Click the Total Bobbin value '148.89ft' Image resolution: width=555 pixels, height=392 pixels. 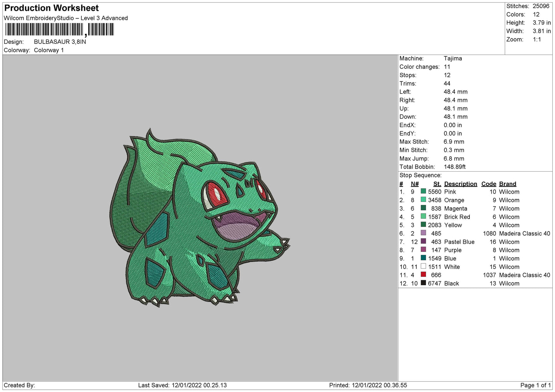pyautogui.click(x=455, y=167)
